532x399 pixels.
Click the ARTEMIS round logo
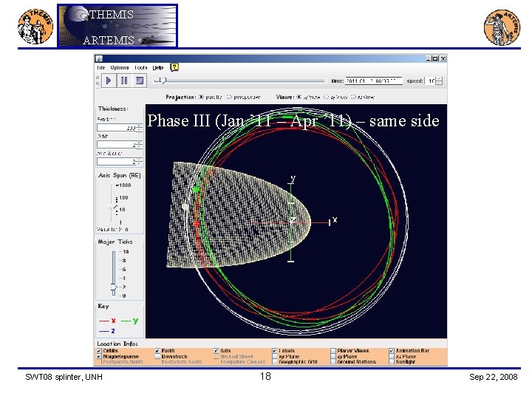502,27
